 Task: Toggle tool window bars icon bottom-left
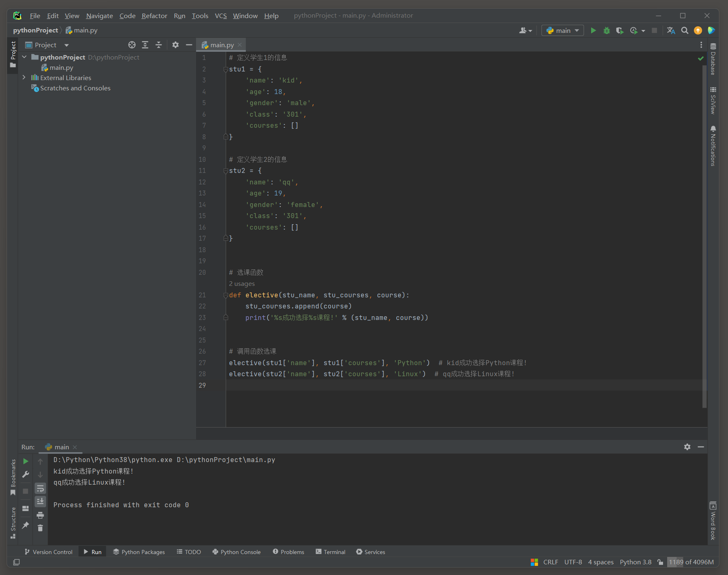pos(16,562)
